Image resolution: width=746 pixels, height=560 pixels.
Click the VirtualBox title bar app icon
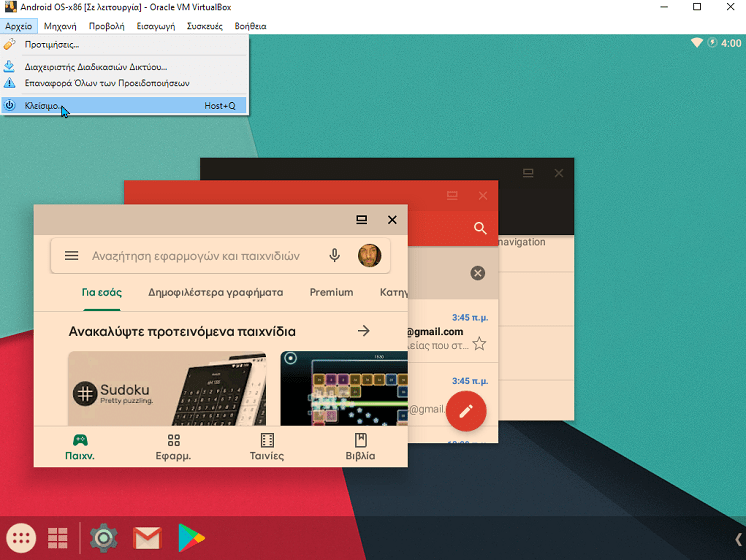pos(10,7)
